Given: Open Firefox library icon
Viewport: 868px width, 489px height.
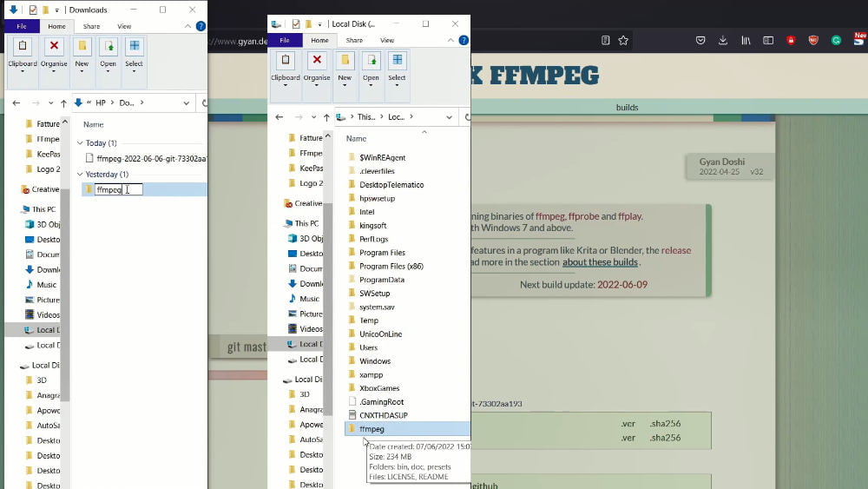Looking at the screenshot, I should [x=746, y=40].
